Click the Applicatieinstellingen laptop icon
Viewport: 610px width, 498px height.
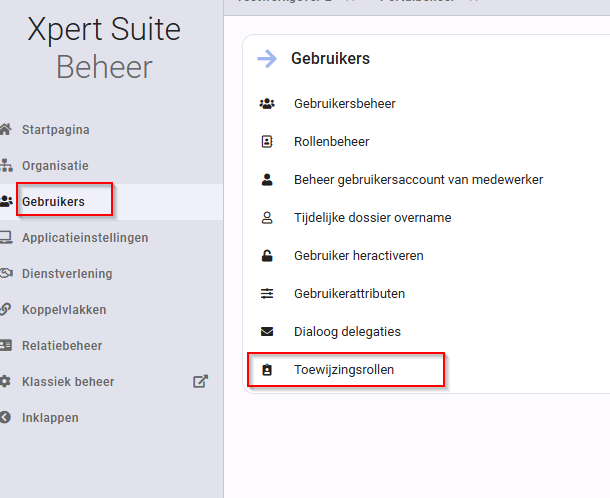tap(6, 237)
